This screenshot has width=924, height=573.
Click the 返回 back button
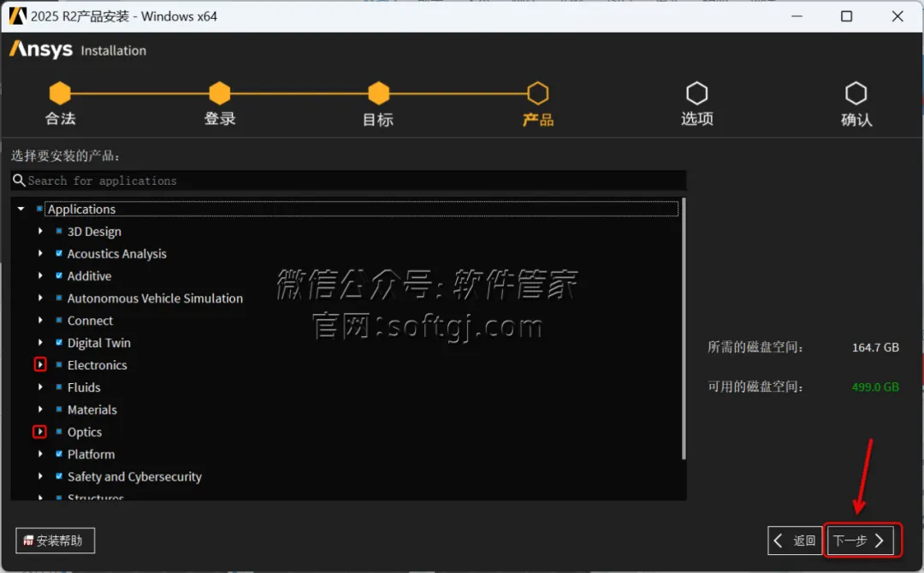(x=795, y=541)
